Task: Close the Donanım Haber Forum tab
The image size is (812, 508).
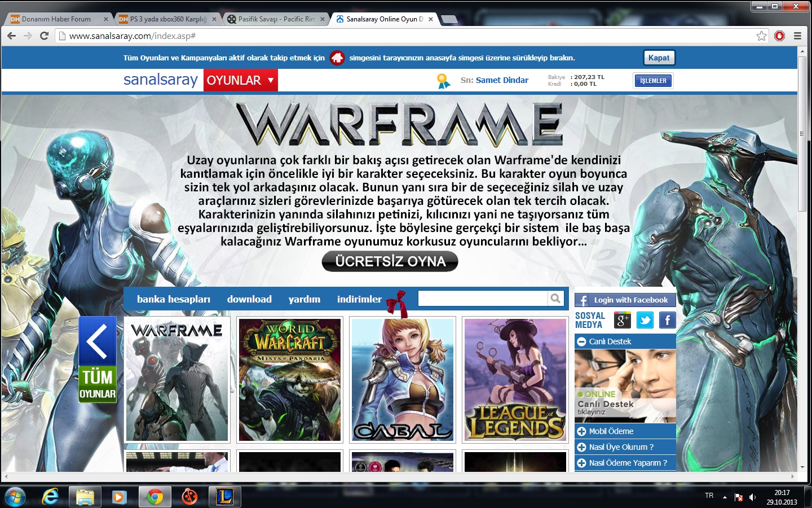Action: pyautogui.click(x=105, y=19)
